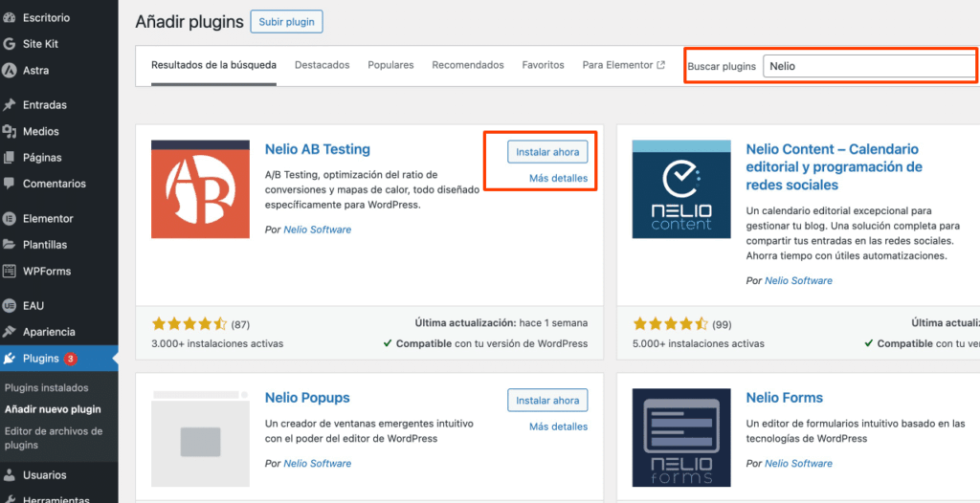Image resolution: width=980 pixels, height=503 pixels.
Task: Open the Nelio Content title link
Action: [834, 167]
